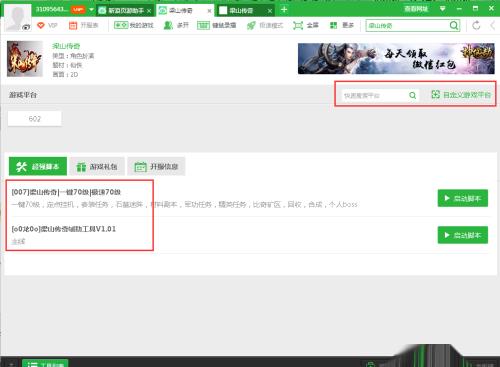Open the 开服表 calendar toolbar item
Image resolution: width=500 pixels, height=367 pixels.
(x=83, y=25)
